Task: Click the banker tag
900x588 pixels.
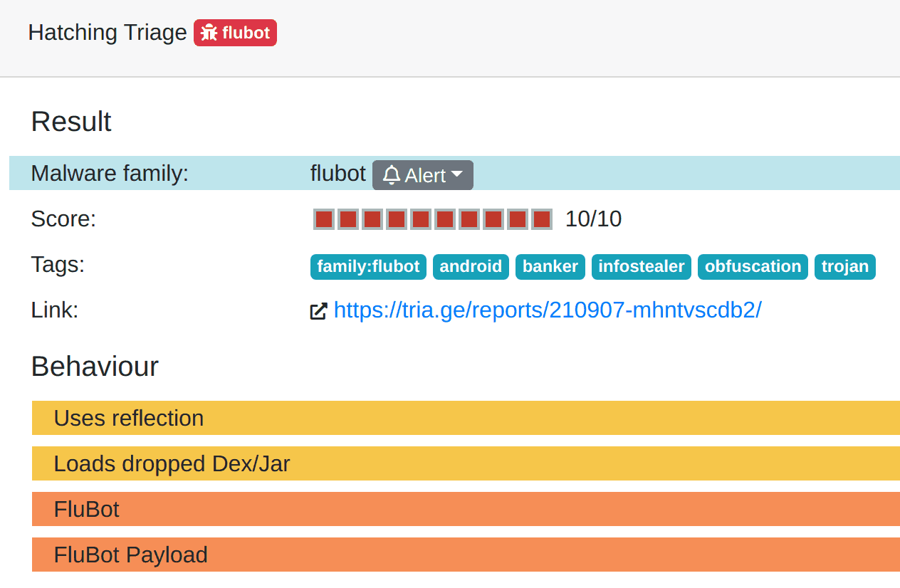Action: [550, 266]
